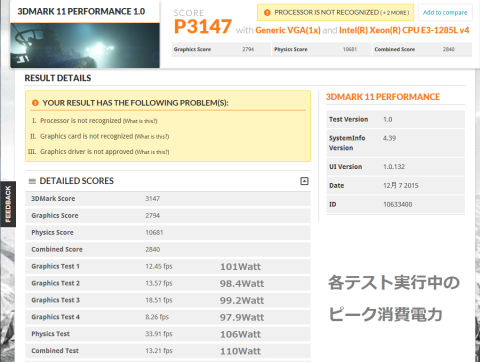Screen dimensions: 480x362
Task: Click 'What is this?' beside Graphics card not recognized
Action: click(152, 137)
